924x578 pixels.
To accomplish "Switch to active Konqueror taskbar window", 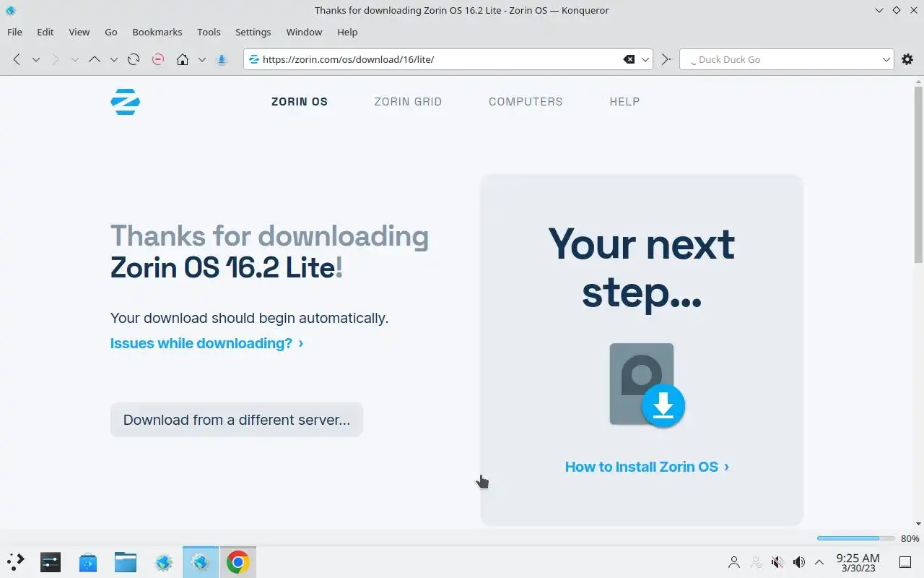I will [201, 561].
